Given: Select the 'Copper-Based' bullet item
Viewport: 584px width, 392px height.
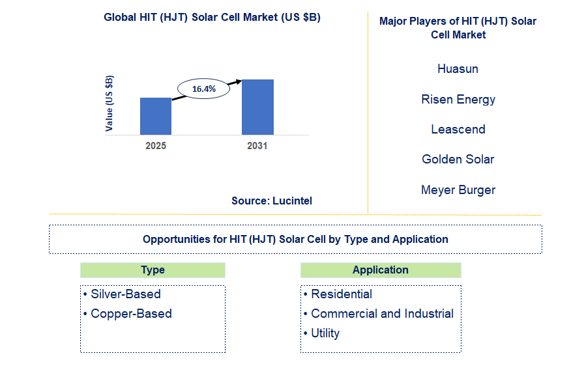Looking at the screenshot, I should (128, 314).
